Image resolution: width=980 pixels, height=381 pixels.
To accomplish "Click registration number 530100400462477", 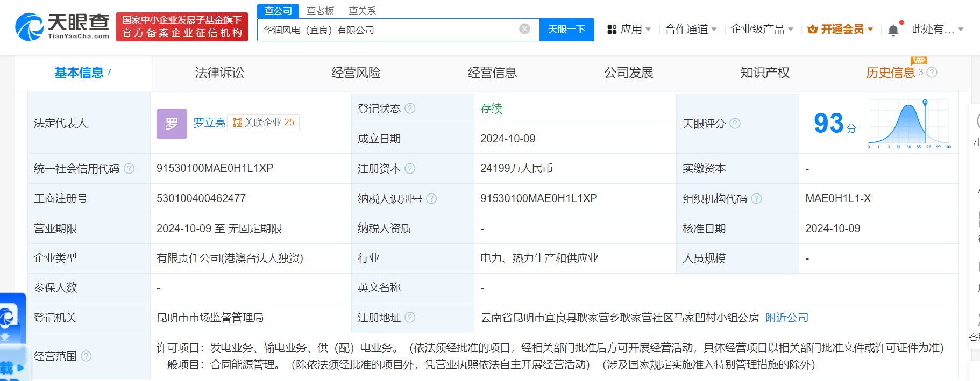I will click(201, 199).
